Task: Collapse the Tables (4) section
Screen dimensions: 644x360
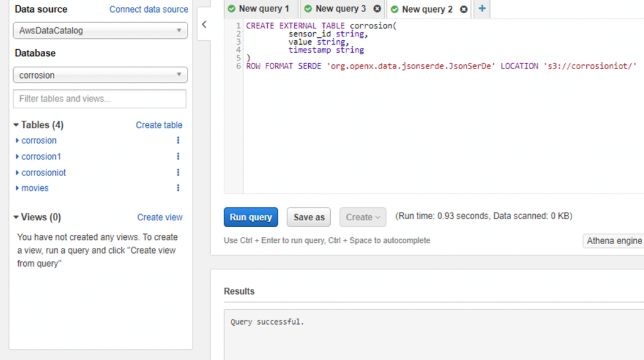Action: click(x=16, y=125)
